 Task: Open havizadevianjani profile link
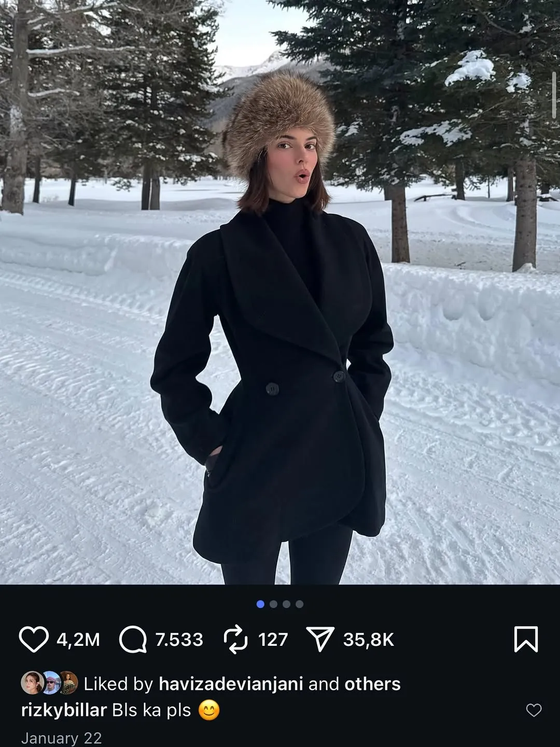click(231, 684)
